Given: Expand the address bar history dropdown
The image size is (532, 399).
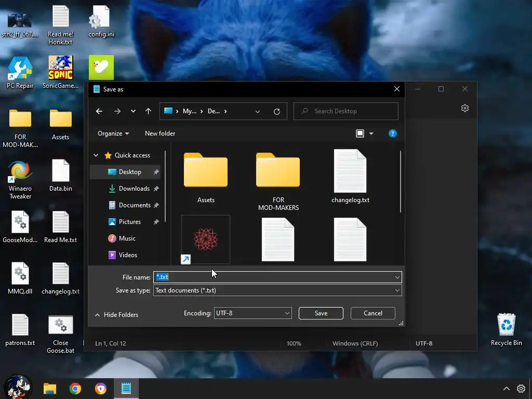Looking at the screenshot, I should pyautogui.click(x=258, y=111).
